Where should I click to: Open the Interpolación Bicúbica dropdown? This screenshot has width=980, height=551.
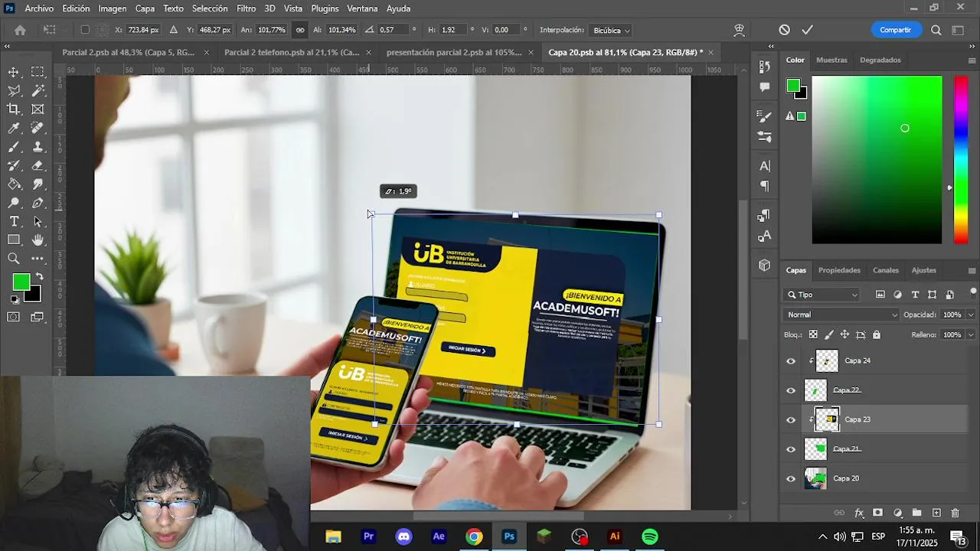[611, 30]
